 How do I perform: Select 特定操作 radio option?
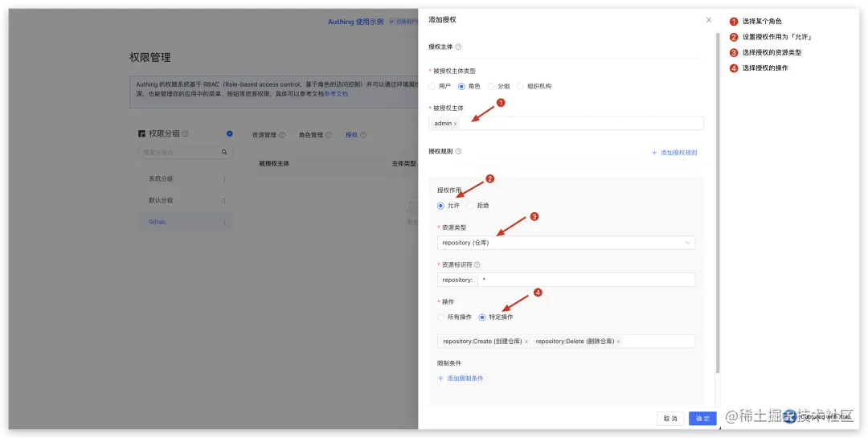(482, 317)
